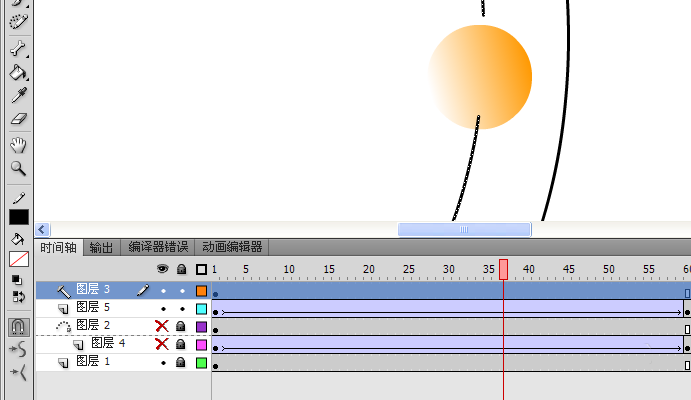691x400 pixels.
Task: Select the Eraser tool
Action: 19,119
